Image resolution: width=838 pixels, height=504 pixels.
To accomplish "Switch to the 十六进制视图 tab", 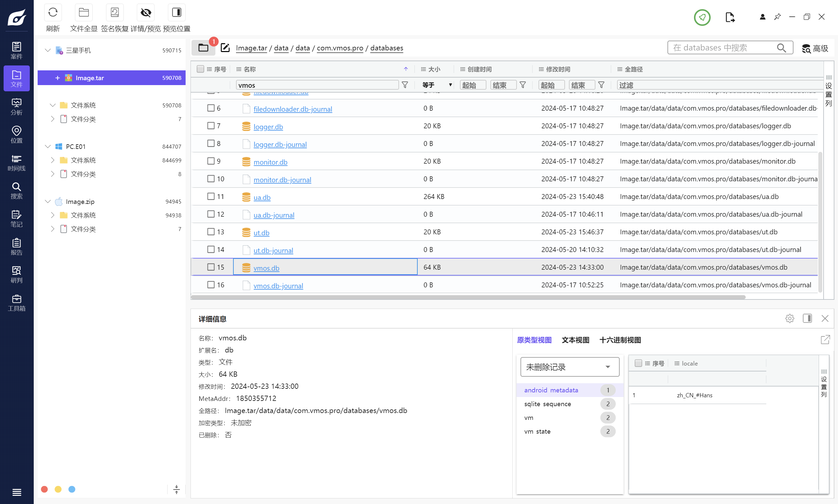I will (x=620, y=340).
